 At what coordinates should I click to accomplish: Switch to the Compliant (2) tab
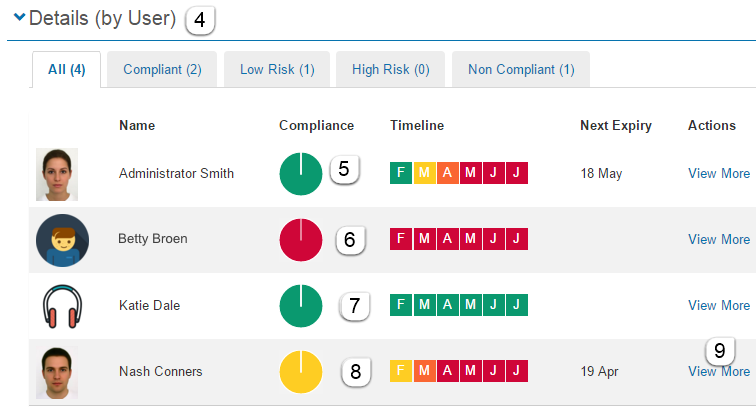pos(162,70)
